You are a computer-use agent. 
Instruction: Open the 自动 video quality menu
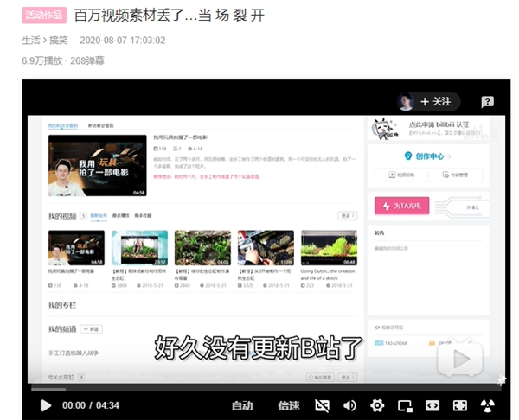tap(242, 405)
